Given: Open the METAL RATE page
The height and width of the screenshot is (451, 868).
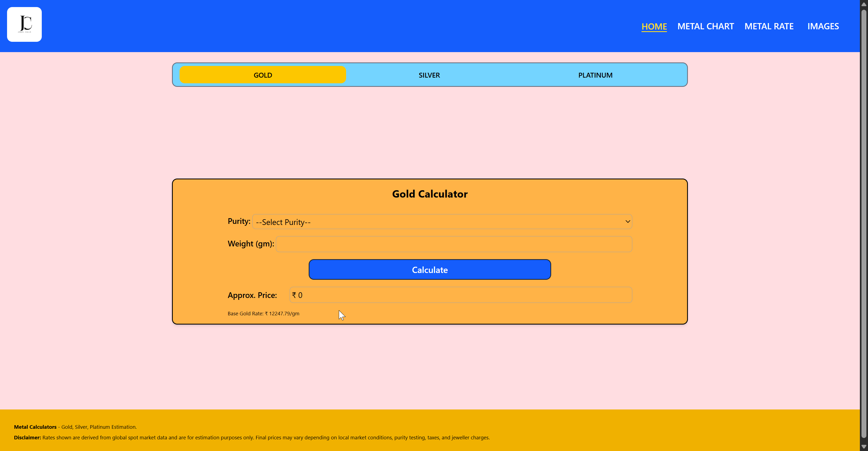Looking at the screenshot, I should 769,26.
